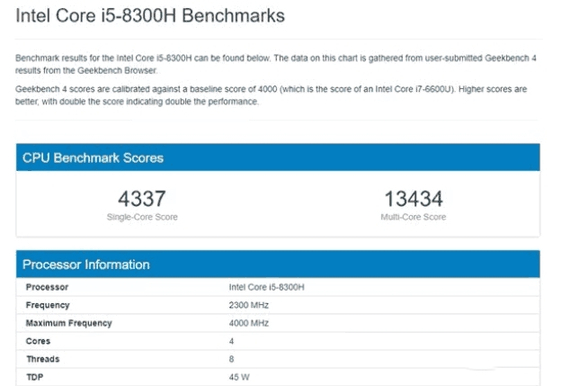Click the 4000 MHz value
Screen dimensions: 579x386
pos(249,323)
